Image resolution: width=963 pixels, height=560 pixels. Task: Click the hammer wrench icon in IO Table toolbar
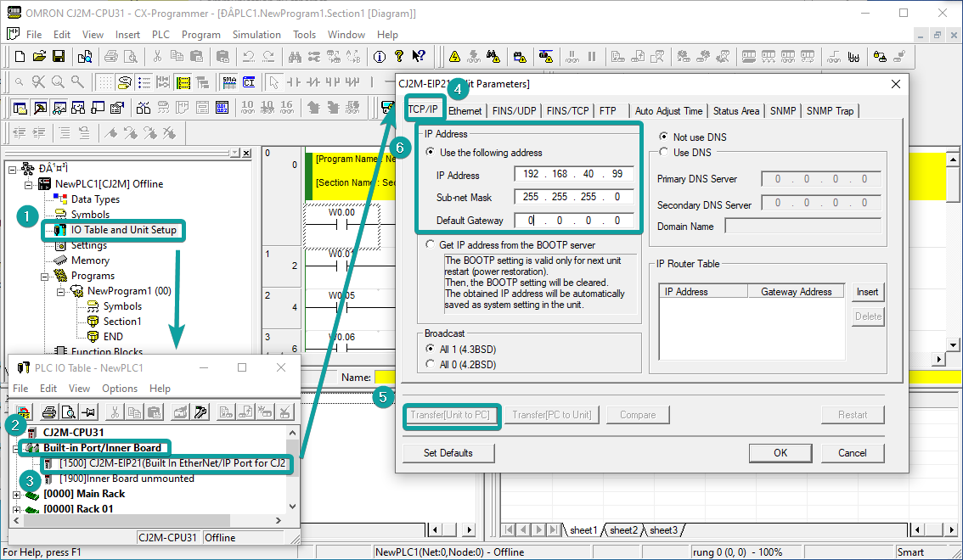[x=201, y=412]
